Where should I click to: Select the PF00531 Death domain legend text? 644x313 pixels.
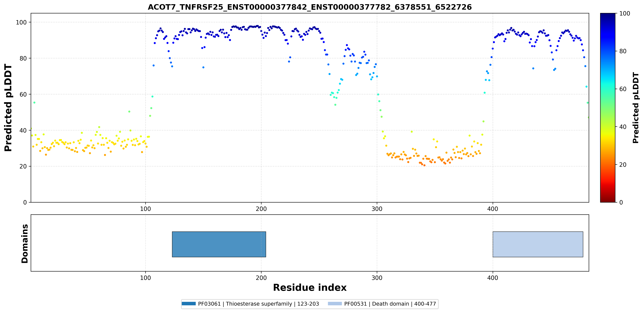point(390,304)
